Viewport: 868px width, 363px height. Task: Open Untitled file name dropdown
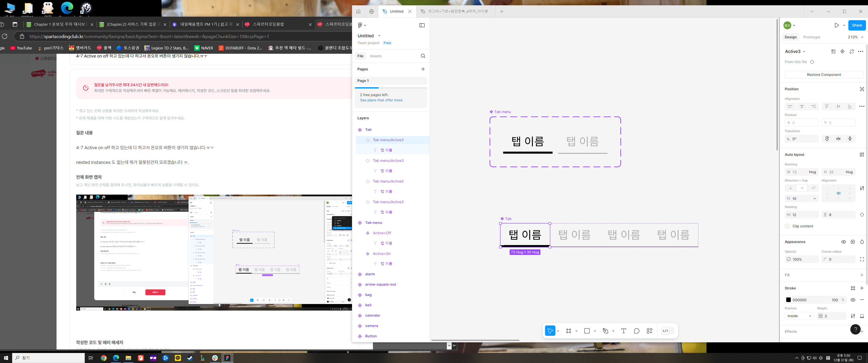(x=379, y=36)
